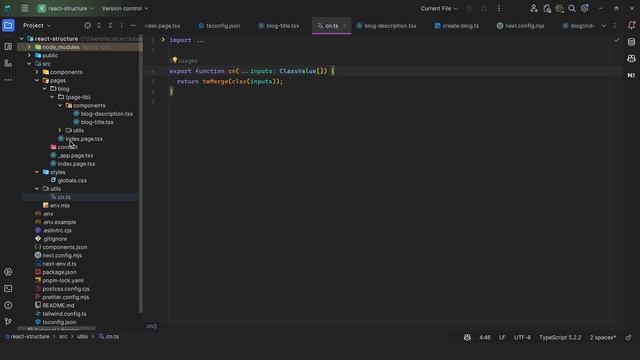The height and width of the screenshot is (360, 640).
Task: Open blog-description.tsx in project tree
Action: coord(107,114)
